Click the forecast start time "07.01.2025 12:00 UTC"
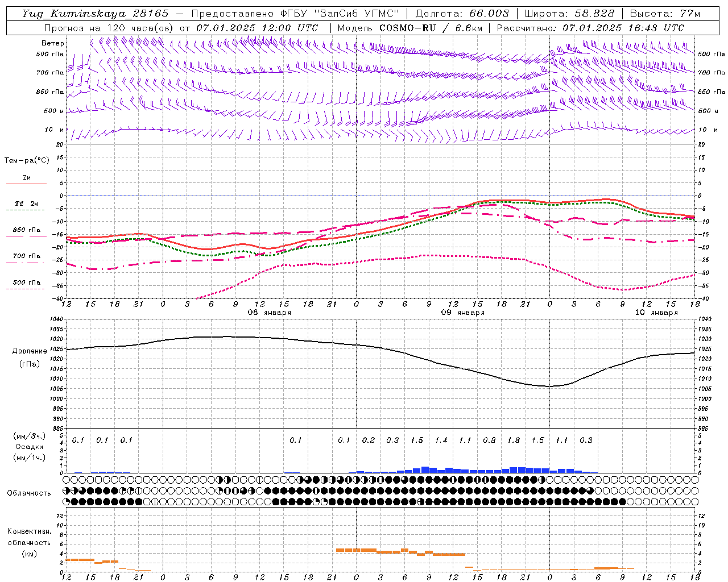The height and width of the screenshot is (582, 728). click(x=257, y=28)
